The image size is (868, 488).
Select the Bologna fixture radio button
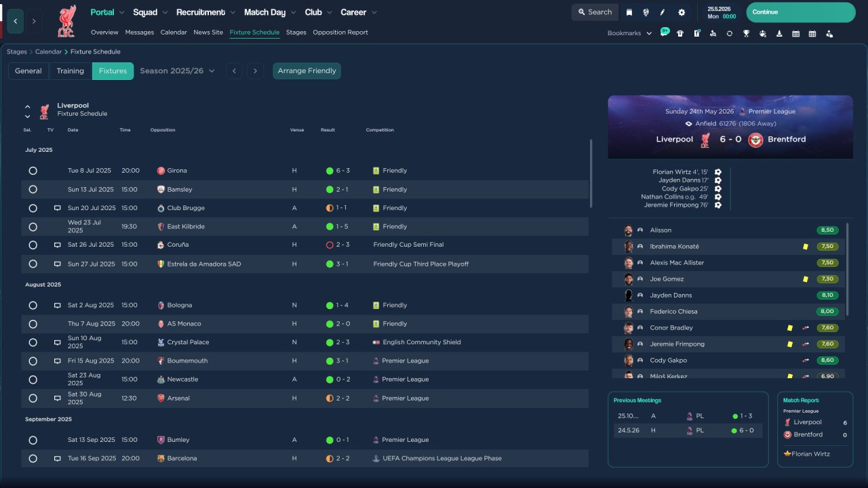click(x=33, y=306)
